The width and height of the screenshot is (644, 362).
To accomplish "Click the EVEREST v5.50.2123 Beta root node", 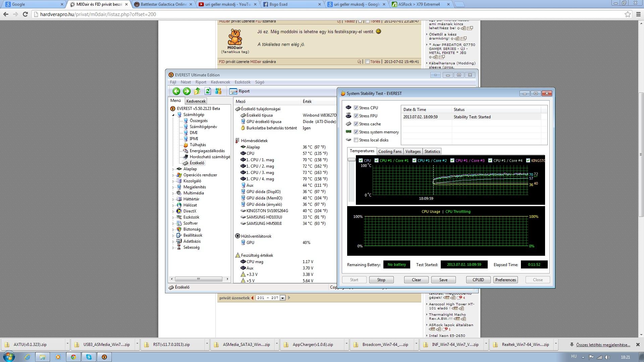I will [x=198, y=109].
